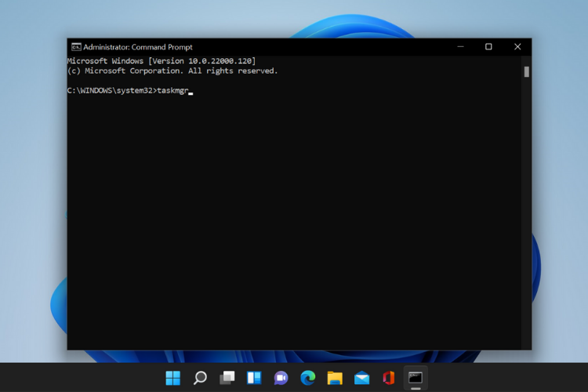Open File Explorer folder icon
This screenshot has width=588, height=392.
[335, 378]
